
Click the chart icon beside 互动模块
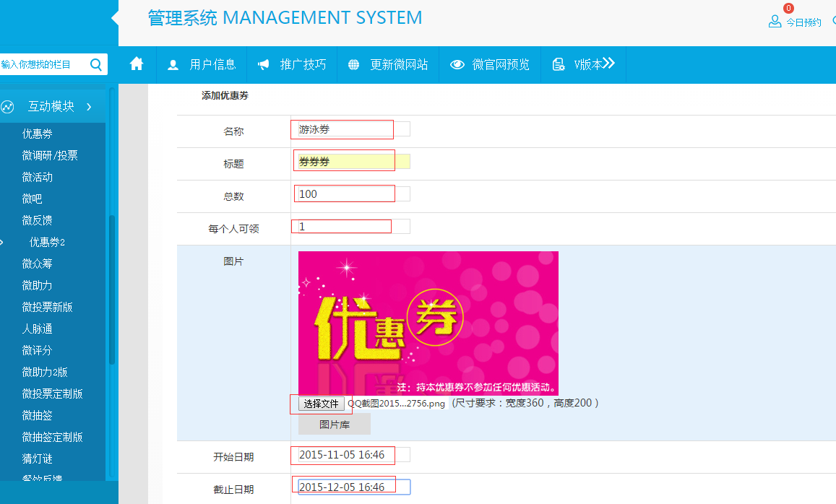[8, 107]
